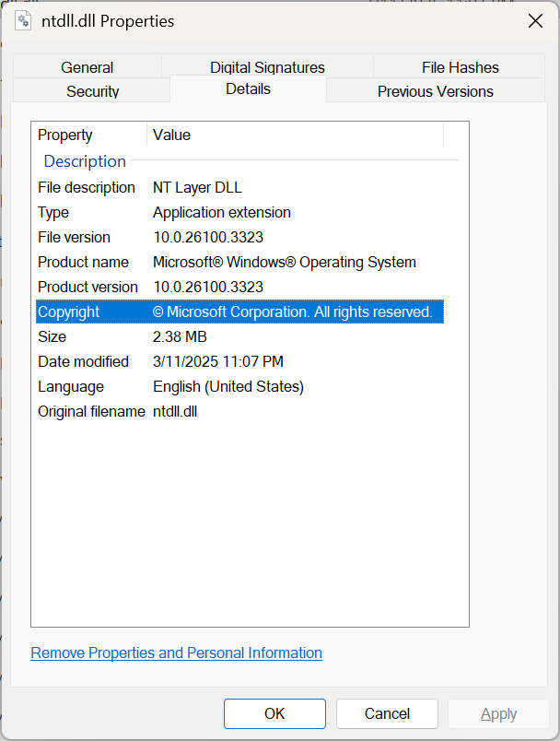Click the Product version value 10.0.26100.3323
The height and width of the screenshot is (741, 560).
208,287
